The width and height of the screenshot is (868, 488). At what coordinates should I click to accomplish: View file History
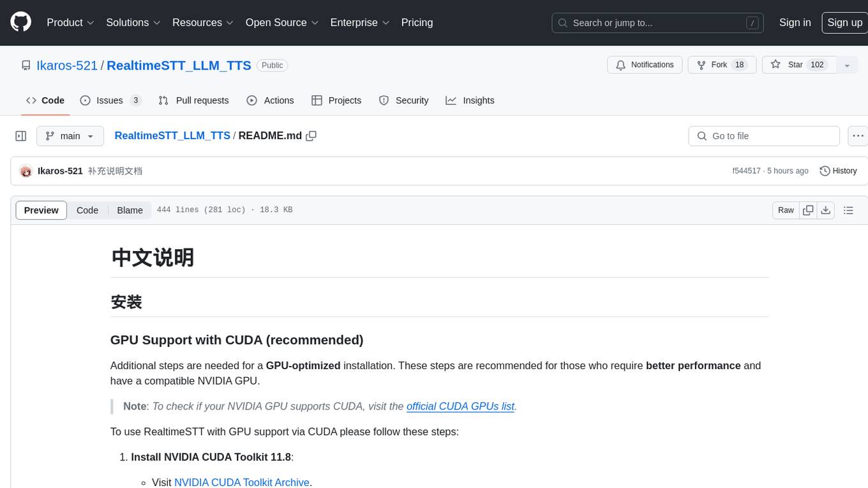point(838,171)
